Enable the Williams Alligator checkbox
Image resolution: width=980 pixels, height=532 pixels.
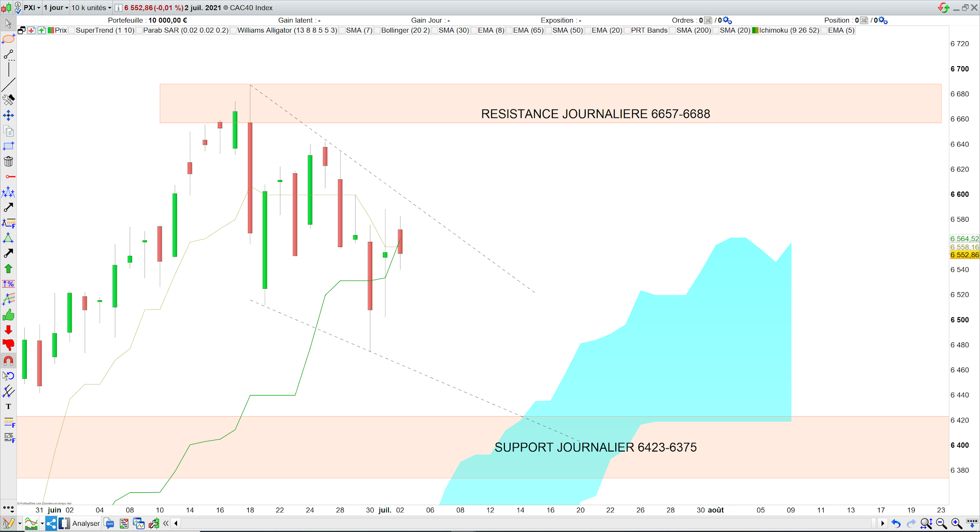pyautogui.click(x=234, y=30)
